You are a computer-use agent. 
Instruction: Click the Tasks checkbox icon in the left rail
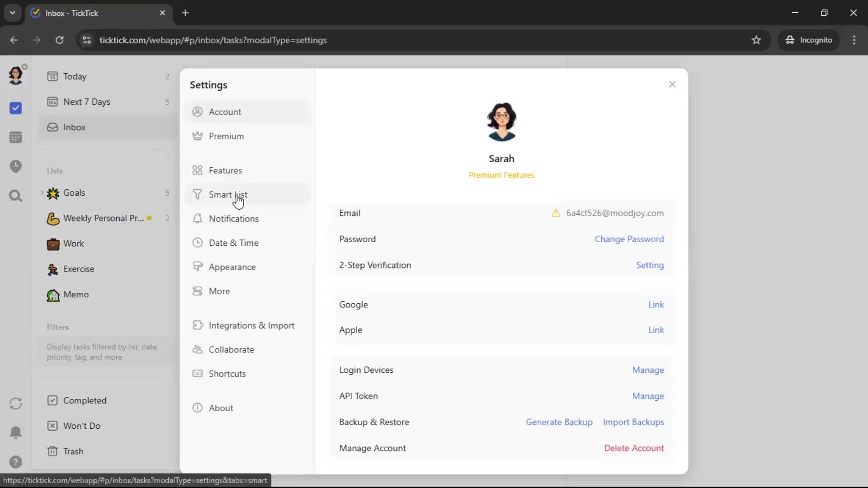[15, 108]
